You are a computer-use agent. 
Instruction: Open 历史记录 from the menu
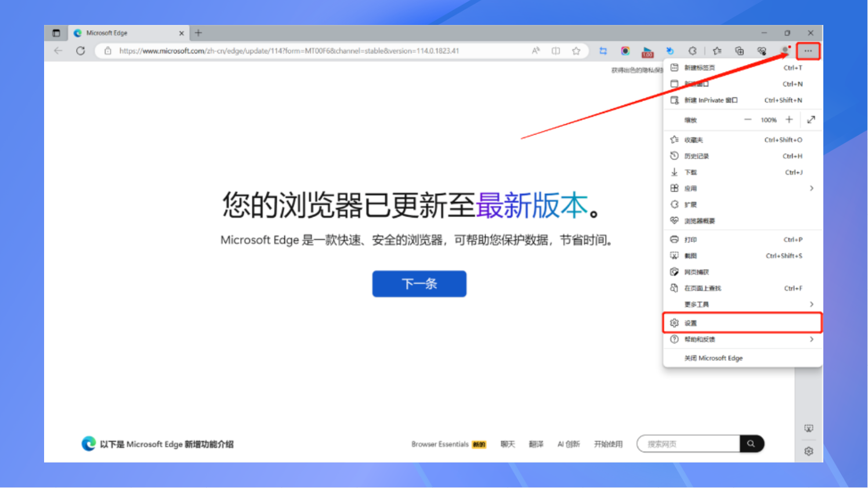[x=743, y=156]
